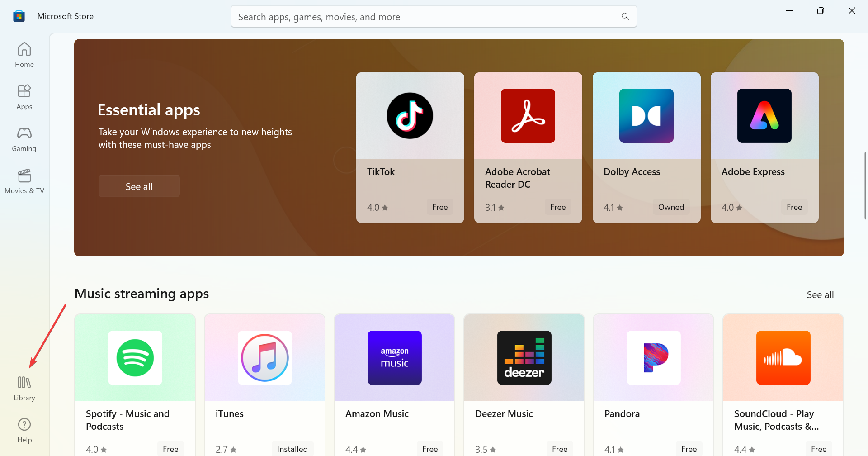Select the Adobe Acrobat Reader DC title
The height and width of the screenshot is (456, 868).
[x=518, y=178]
